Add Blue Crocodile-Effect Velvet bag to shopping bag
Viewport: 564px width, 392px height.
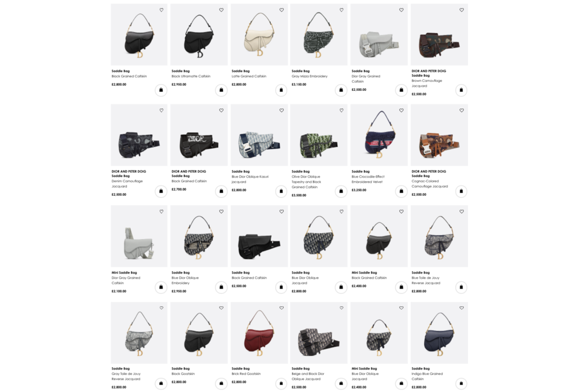pos(402,191)
